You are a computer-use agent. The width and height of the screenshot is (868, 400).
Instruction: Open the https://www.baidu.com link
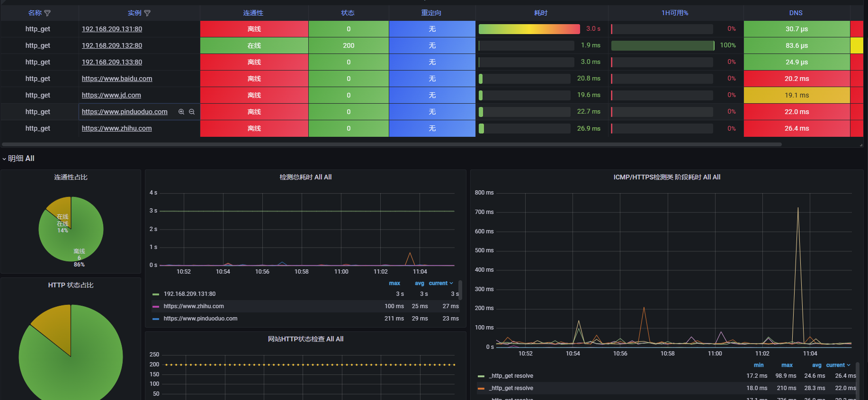pos(117,79)
